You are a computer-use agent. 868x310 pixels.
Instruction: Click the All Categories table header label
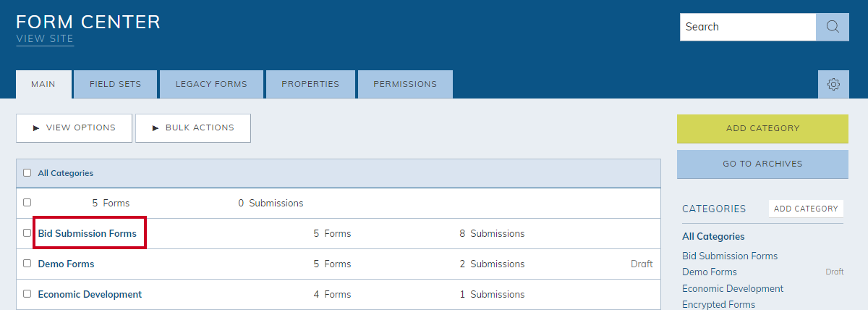click(x=65, y=173)
